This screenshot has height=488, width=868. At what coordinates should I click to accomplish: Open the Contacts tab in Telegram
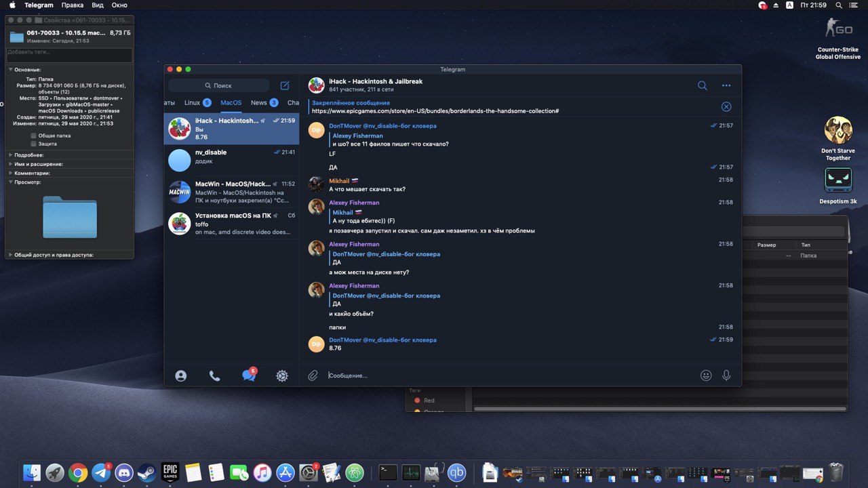pyautogui.click(x=180, y=375)
